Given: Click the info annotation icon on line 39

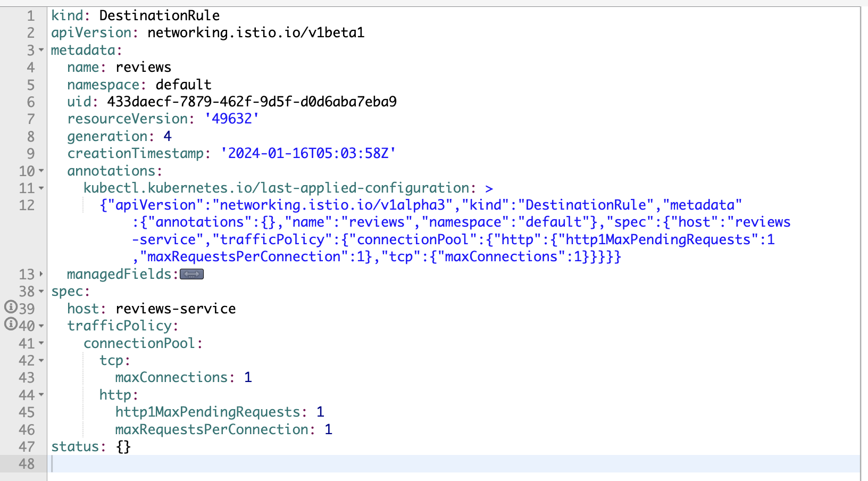Looking at the screenshot, I should click(x=11, y=307).
